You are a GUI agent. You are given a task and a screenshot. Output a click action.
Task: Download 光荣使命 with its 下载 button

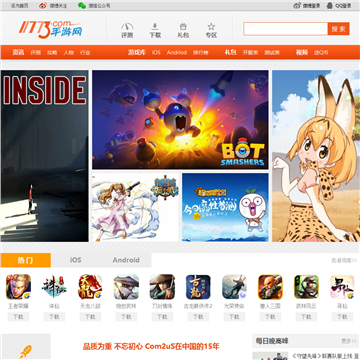coord(234,317)
